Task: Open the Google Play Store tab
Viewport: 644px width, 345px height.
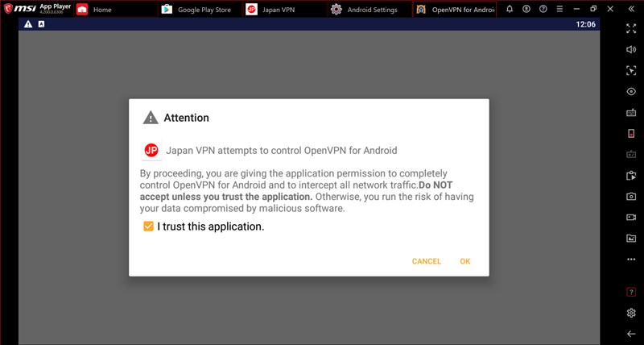Action: click(x=200, y=10)
